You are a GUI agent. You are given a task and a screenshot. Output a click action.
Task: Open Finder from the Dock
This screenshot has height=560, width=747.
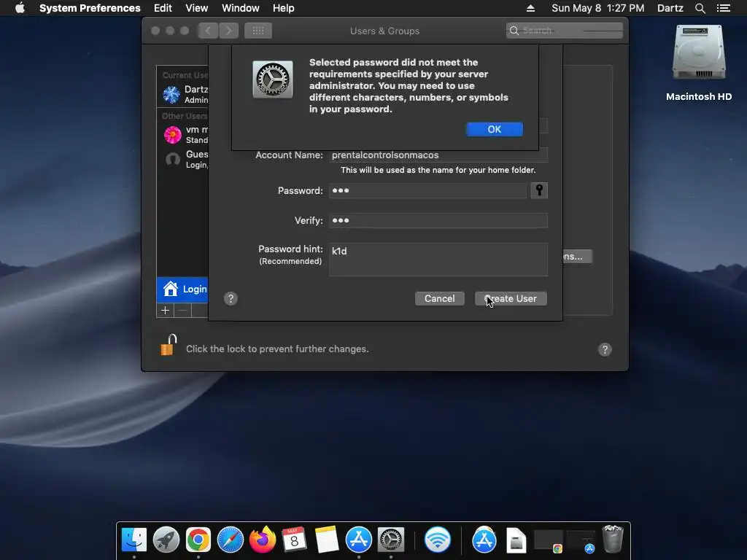(x=134, y=540)
